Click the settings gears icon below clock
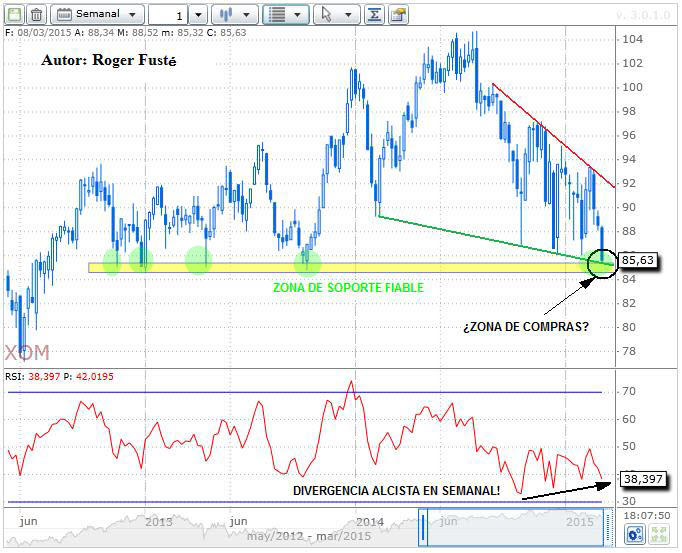This screenshot has height=553, width=682. coord(634,535)
